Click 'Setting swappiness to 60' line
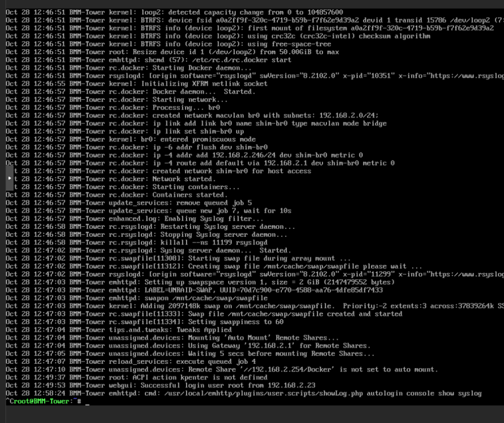Viewport: 504px width, 423px height. click(x=145, y=321)
